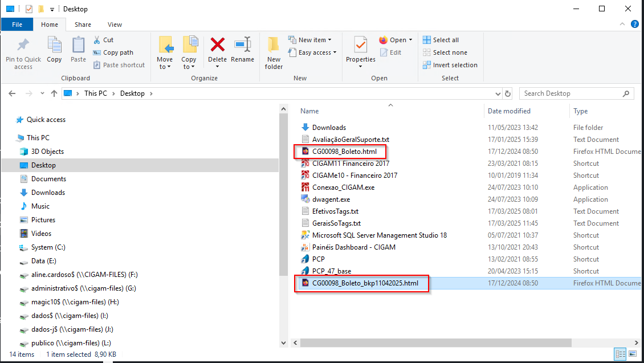Create a New folder from ribbon
The width and height of the screenshot is (644, 363).
[x=274, y=52]
